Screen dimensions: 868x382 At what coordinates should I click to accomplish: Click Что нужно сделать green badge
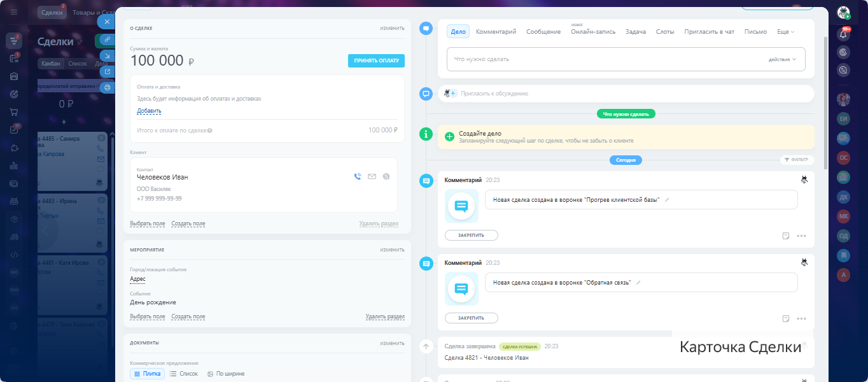coord(626,114)
